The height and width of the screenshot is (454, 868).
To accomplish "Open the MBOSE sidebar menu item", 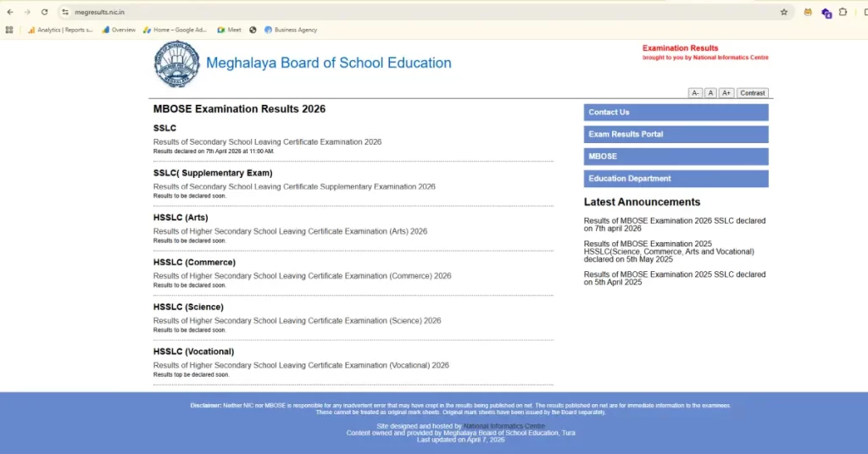I will coord(676,157).
